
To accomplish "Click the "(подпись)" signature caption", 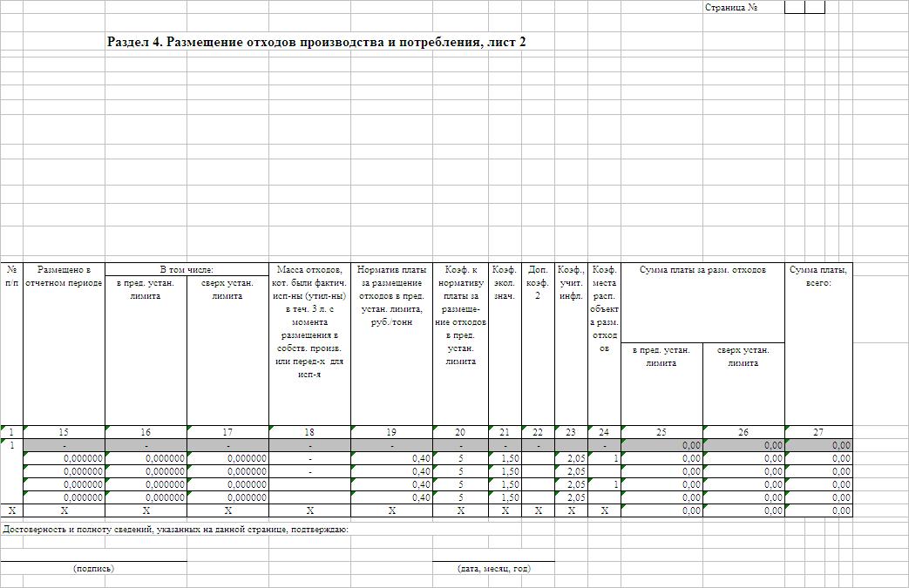I will 94,569.
